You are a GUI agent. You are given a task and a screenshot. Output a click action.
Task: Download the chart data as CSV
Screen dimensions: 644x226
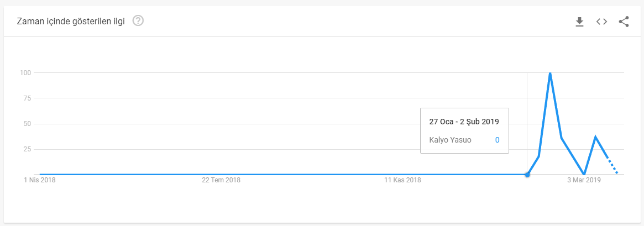[579, 22]
